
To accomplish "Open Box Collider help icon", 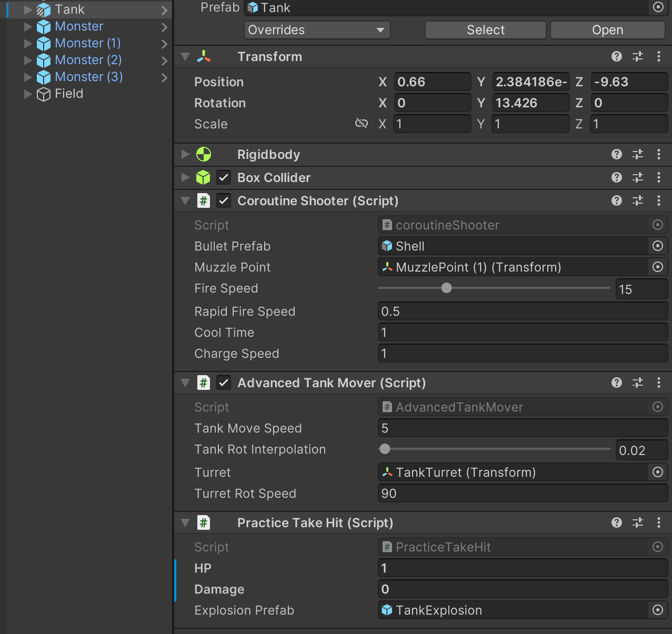I will pos(617,177).
